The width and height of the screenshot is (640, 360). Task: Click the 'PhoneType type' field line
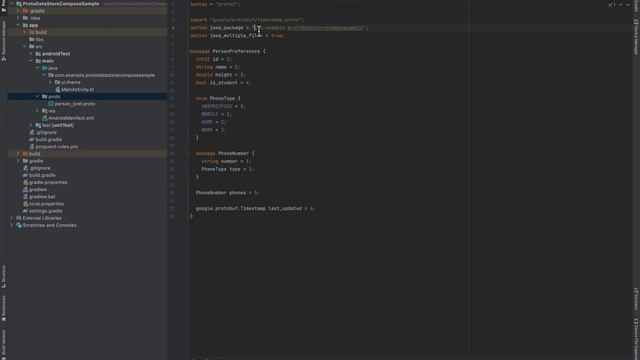pos(227,169)
